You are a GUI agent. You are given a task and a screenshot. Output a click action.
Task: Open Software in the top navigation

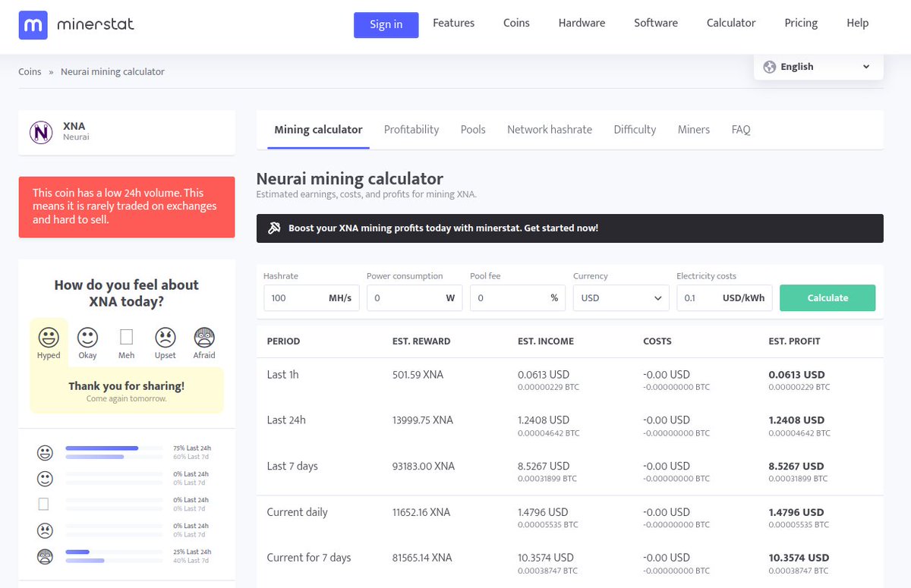(656, 23)
